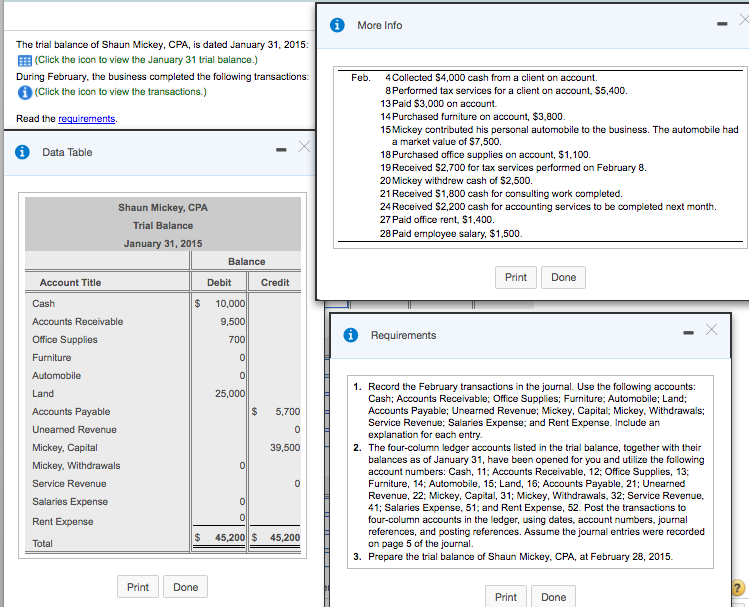Click the Debit column header

(219, 283)
